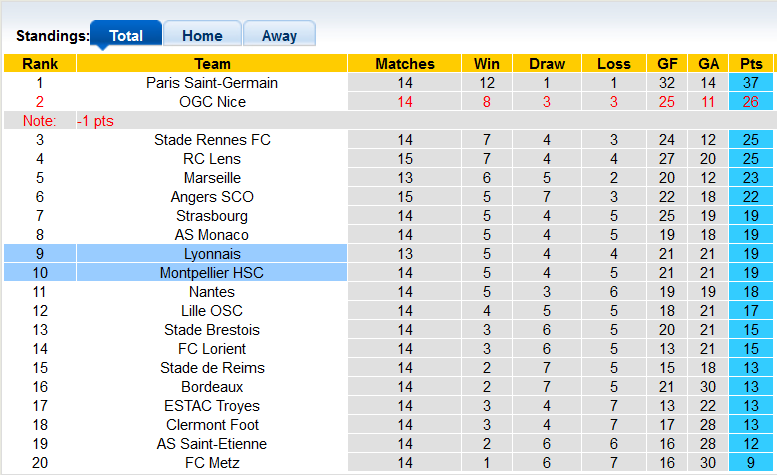Open the Marseille team entry
The image size is (777, 475).
tap(212, 178)
